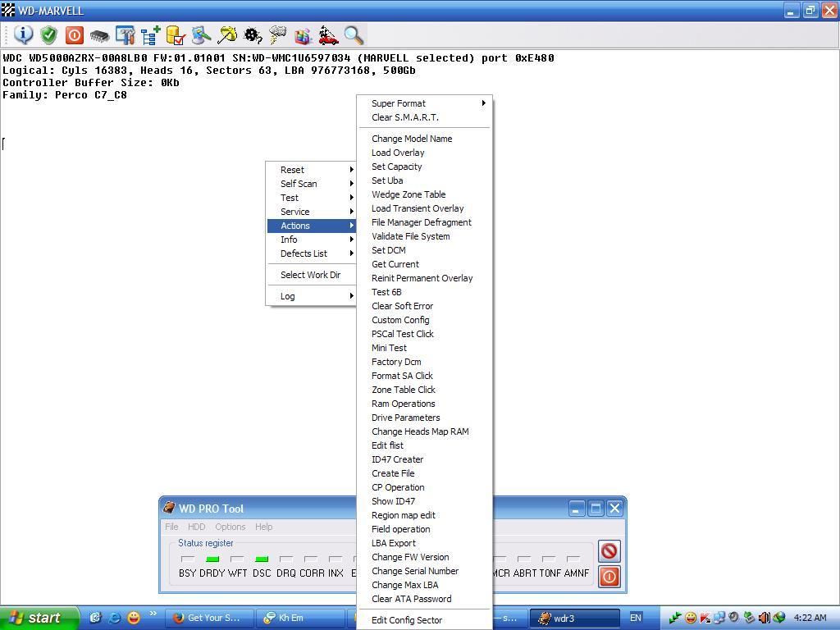The height and width of the screenshot is (630, 840).
Task: Open the window-with-tools settings toolbar icon
Action: point(126,35)
